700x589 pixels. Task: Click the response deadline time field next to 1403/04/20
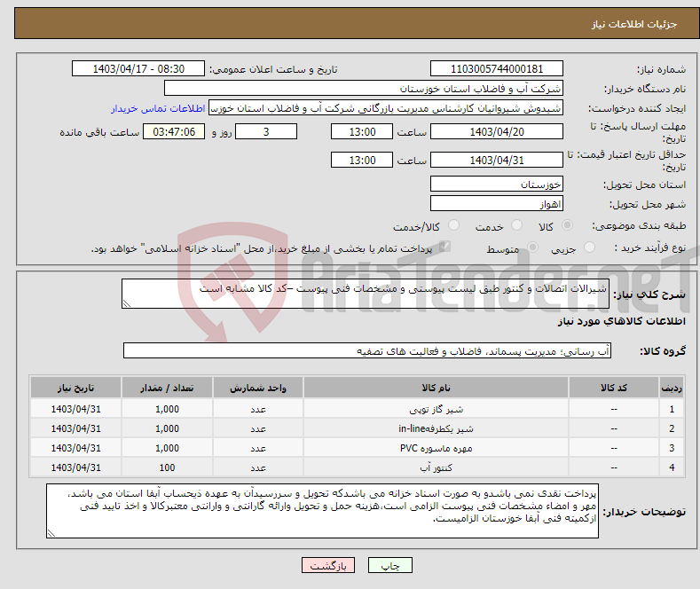[x=362, y=131]
